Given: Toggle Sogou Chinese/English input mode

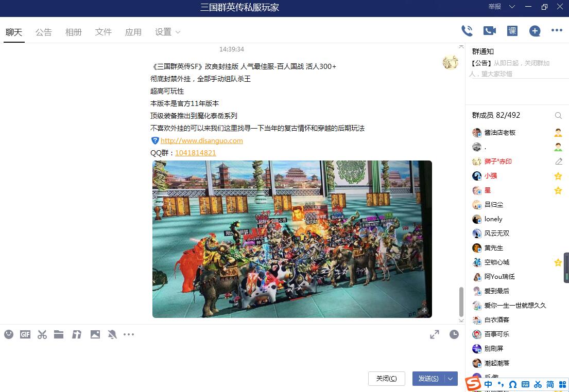Looking at the screenshot, I should point(488,384).
